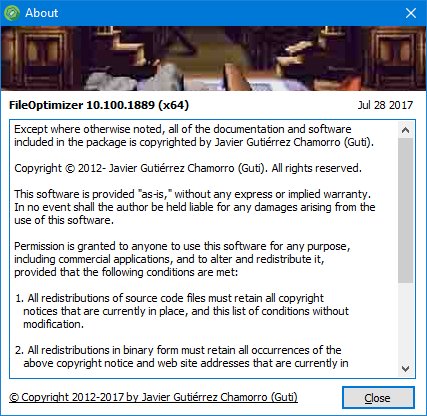Click the 'Copyright © 2012- Javier Gutiérrez' line

point(188,168)
